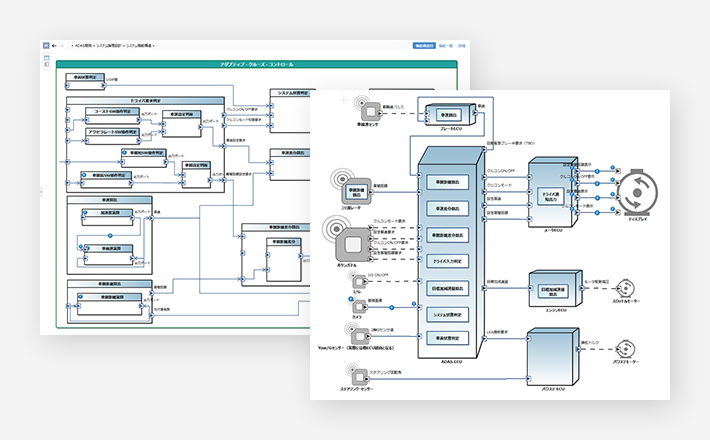Open the システム機能構造 breadcrumb item
710x440 pixels.
[139, 46]
